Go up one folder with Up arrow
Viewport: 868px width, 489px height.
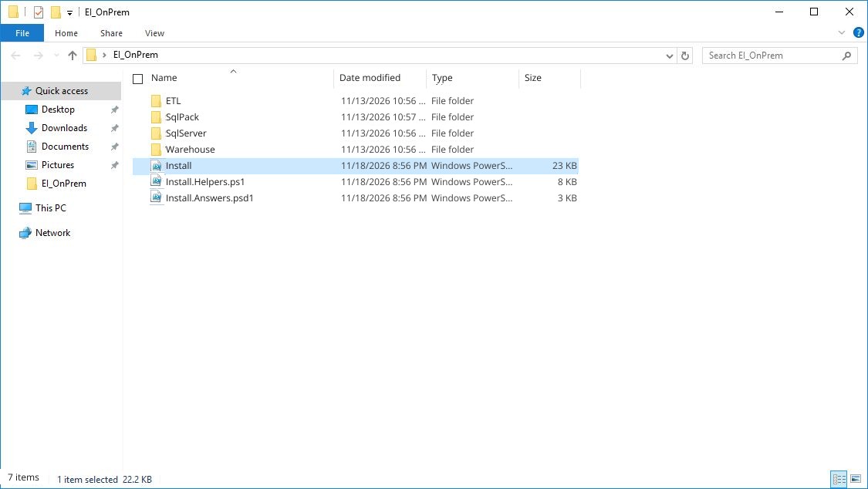point(73,56)
